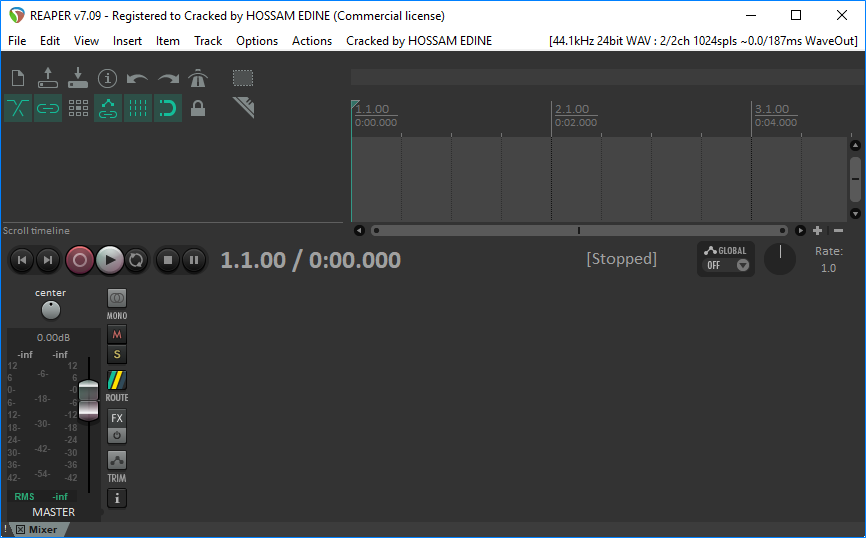Toggle the Repeat loop button
Viewport: 866px width, 538px height.
pos(136,260)
